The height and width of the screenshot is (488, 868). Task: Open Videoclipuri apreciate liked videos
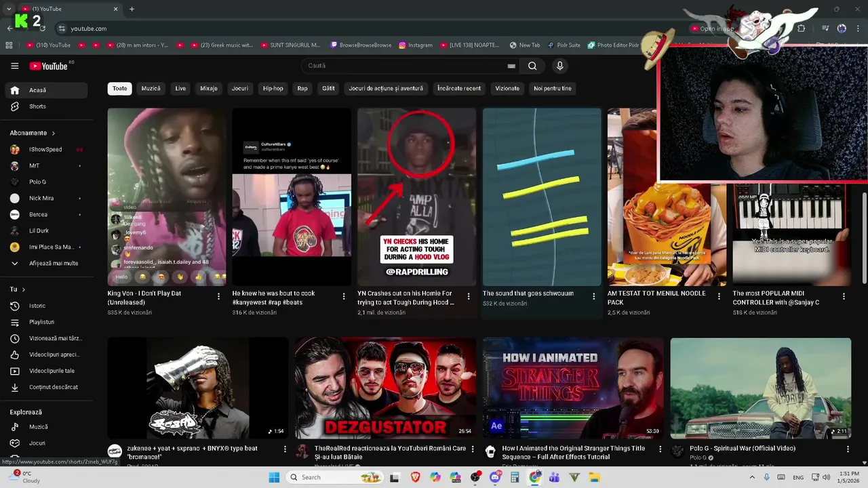46,354
